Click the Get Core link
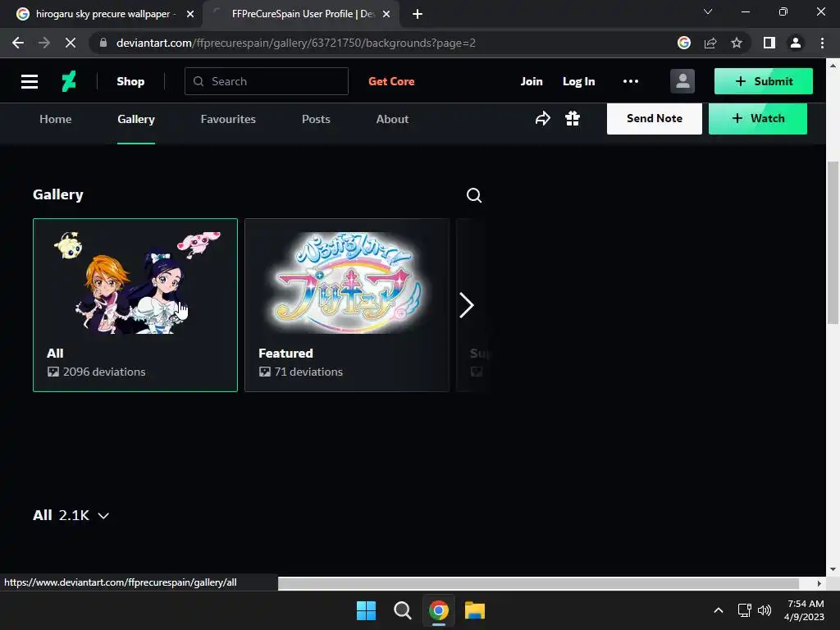Image resolution: width=840 pixels, height=630 pixels. (391, 81)
